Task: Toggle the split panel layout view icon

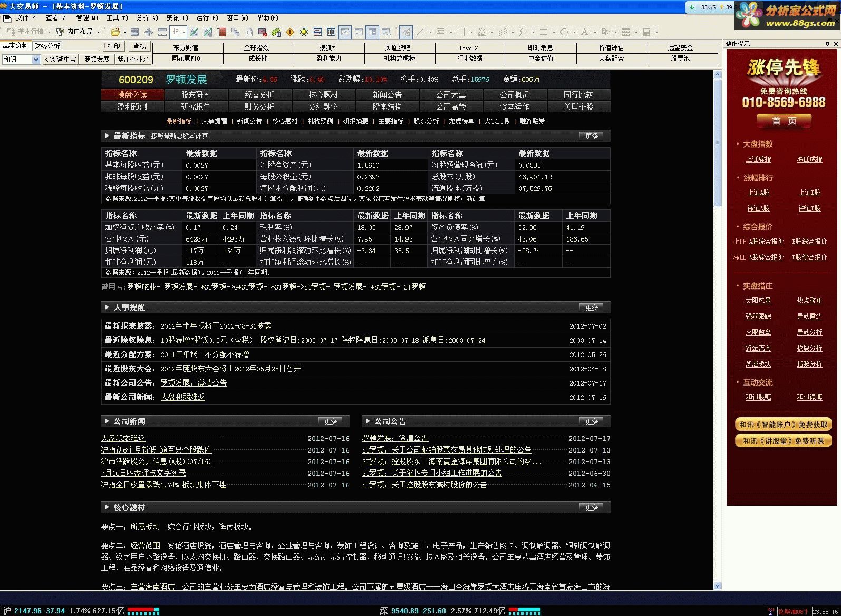Action: 372,32
